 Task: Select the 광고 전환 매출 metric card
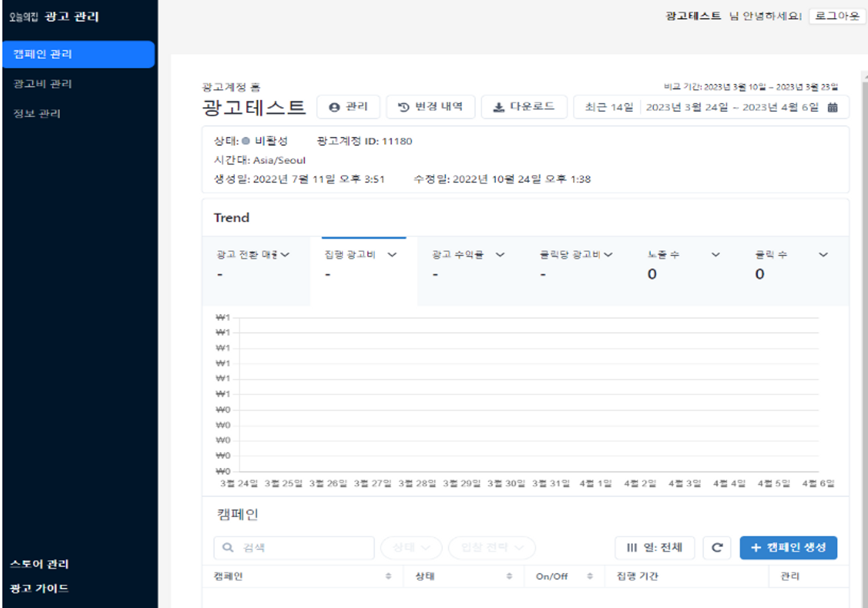click(256, 271)
